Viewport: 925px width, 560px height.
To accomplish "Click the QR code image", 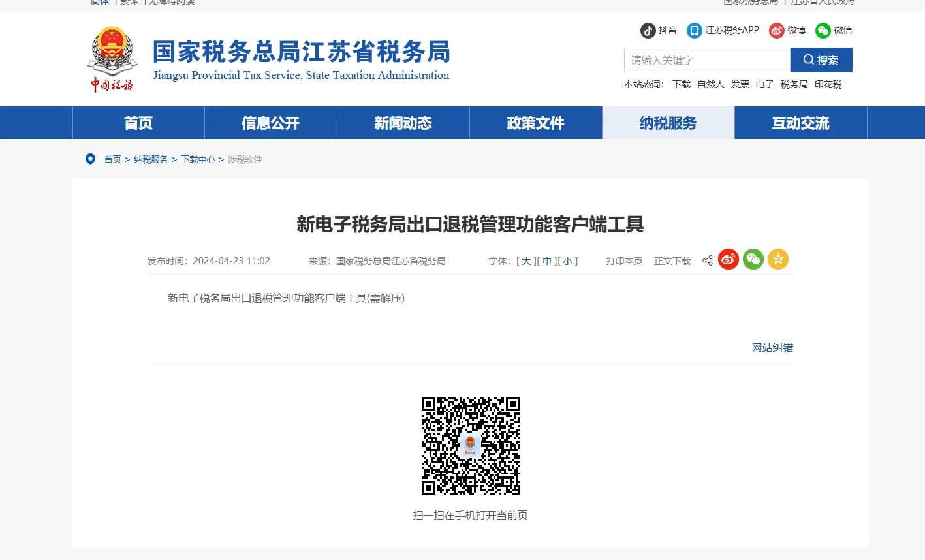I will [x=471, y=445].
